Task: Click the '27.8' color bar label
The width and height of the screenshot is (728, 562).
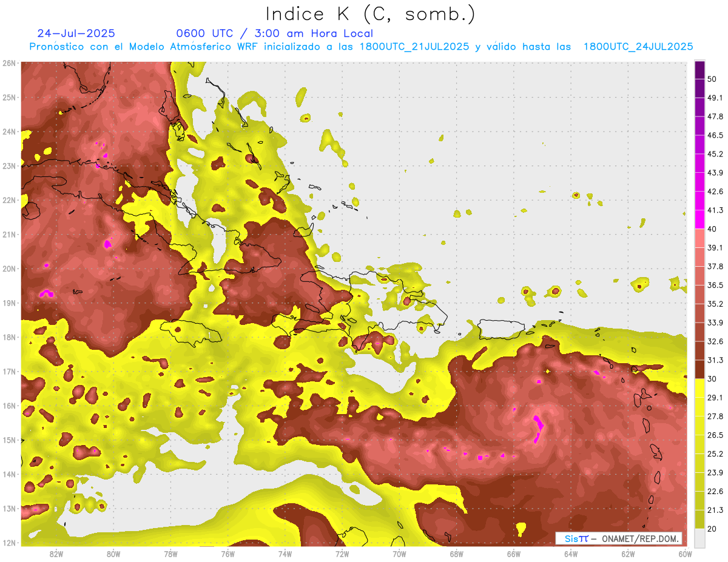Action: 715,416
